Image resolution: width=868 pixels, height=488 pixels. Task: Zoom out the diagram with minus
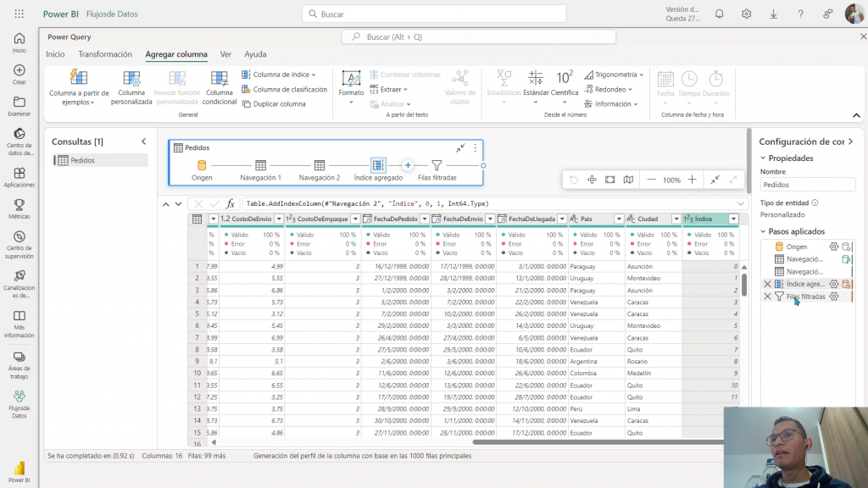(x=651, y=180)
